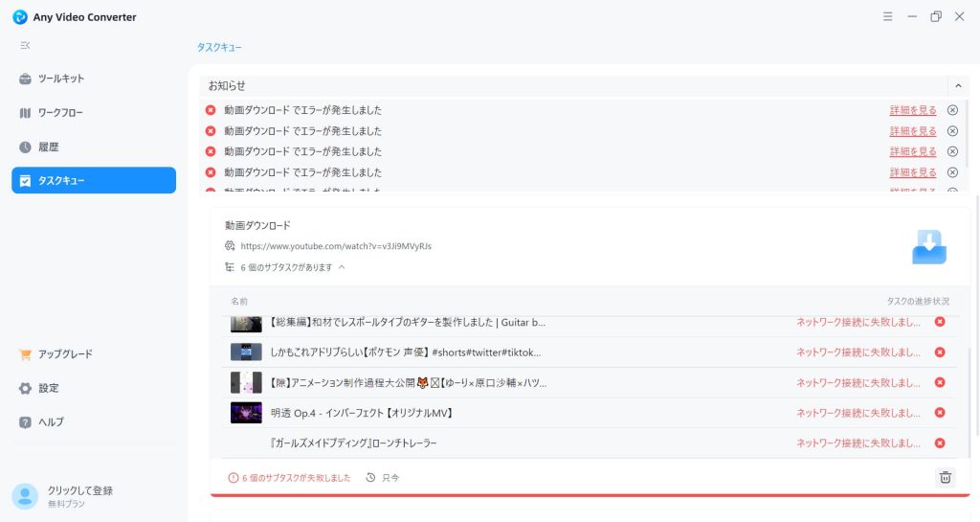Click the workflow icon in the sidebar
The width and height of the screenshot is (980, 522).
[25, 113]
